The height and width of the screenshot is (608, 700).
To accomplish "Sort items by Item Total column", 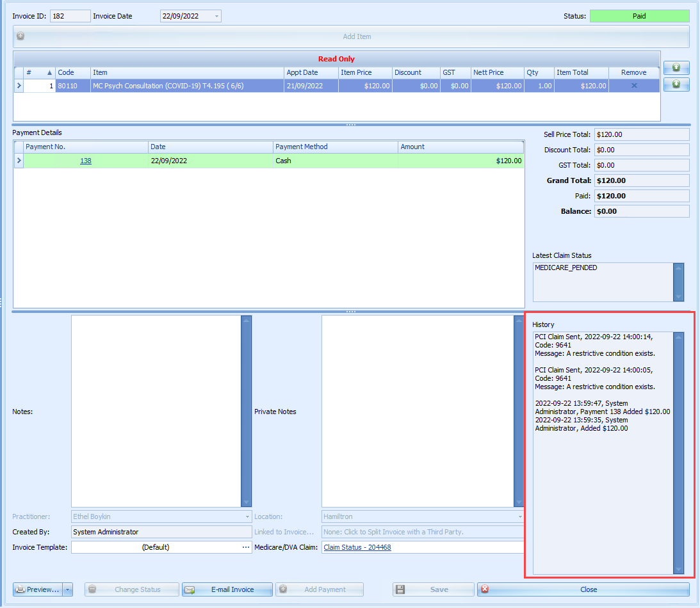I will click(x=582, y=72).
